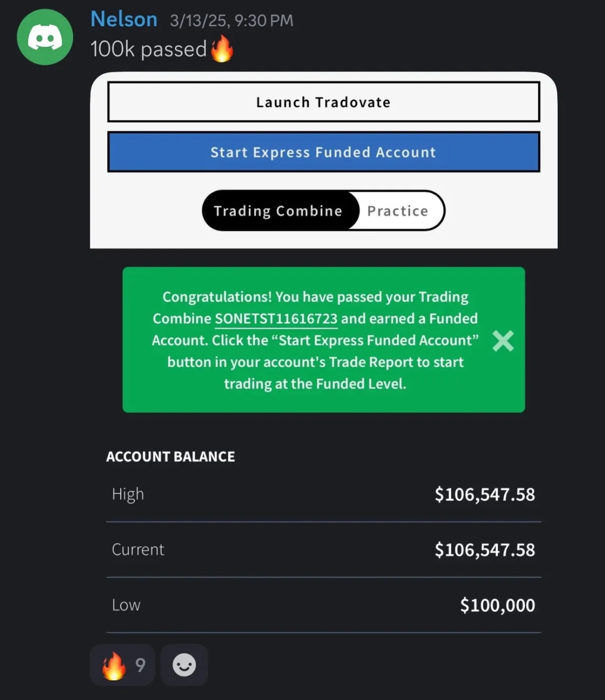Click the Launch Tradovate button
Viewport: 605px width, 700px height.
[324, 102]
